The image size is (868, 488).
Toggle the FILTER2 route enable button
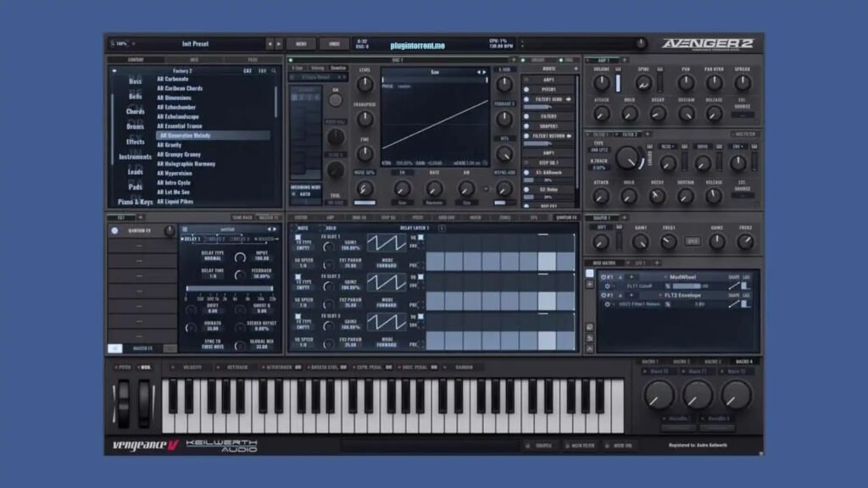(526, 117)
